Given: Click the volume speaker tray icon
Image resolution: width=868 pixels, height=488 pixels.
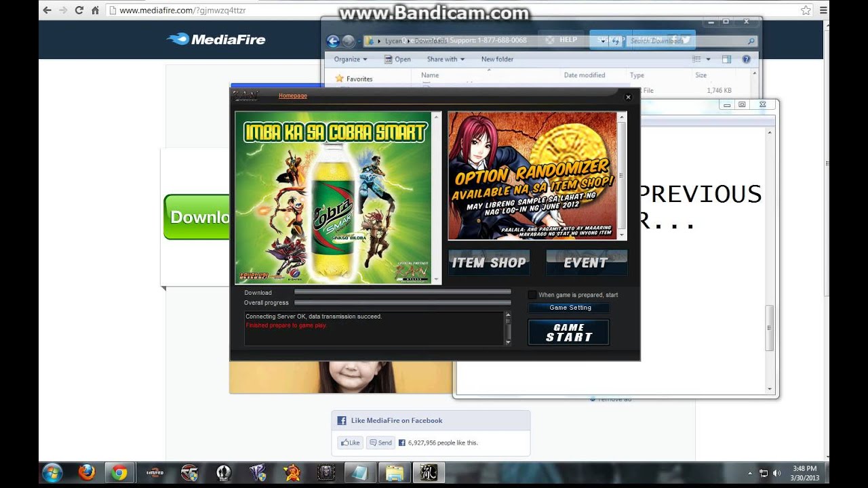Looking at the screenshot, I should tap(776, 473).
